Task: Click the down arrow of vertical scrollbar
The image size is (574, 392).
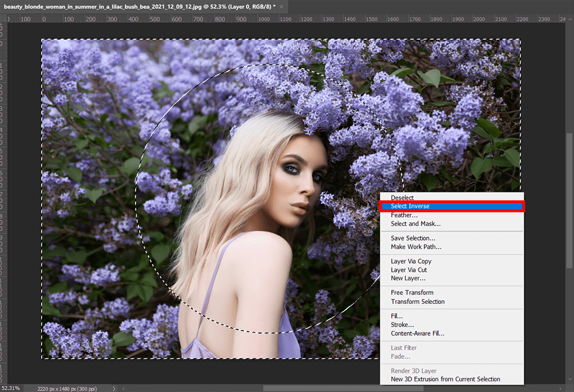Action: pos(570,380)
